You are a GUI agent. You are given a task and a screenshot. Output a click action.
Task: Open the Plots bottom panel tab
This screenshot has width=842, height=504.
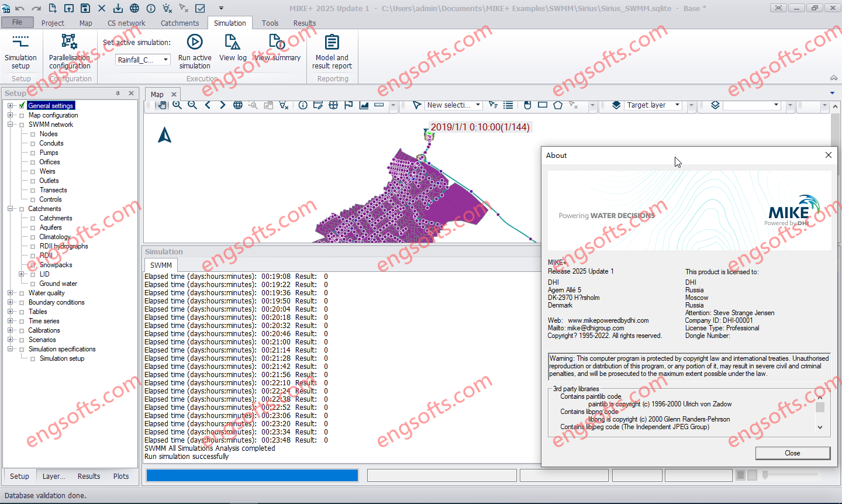click(121, 476)
